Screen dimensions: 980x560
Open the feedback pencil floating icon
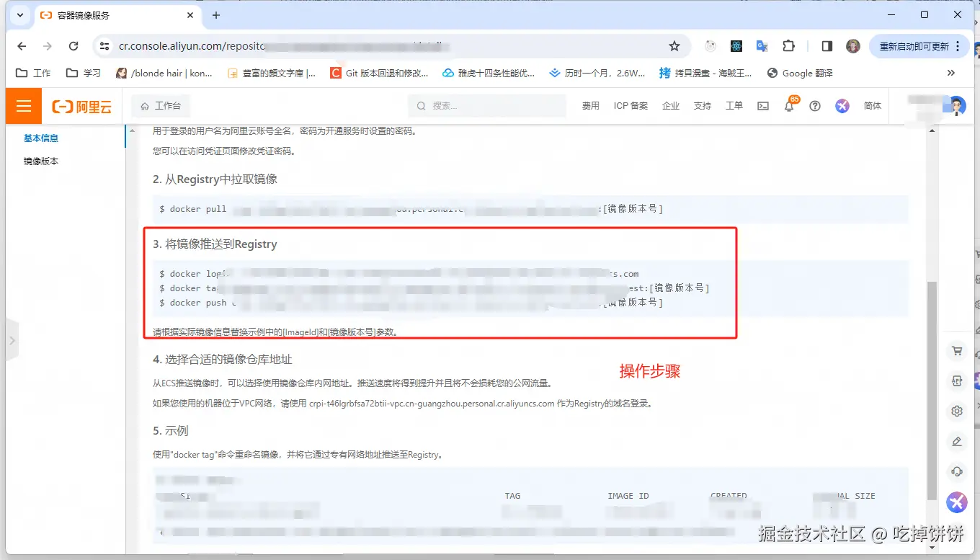[x=957, y=441]
